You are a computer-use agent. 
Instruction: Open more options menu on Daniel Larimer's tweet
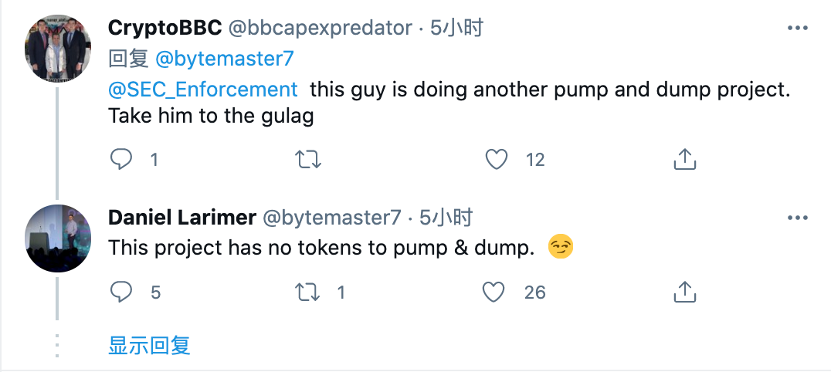click(798, 218)
